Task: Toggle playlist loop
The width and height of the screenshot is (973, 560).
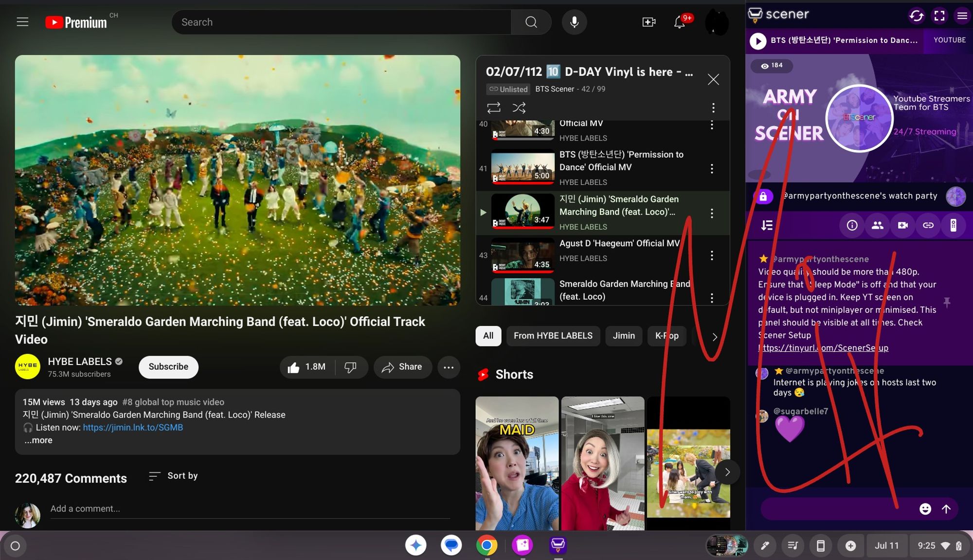Action: (494, 108)
